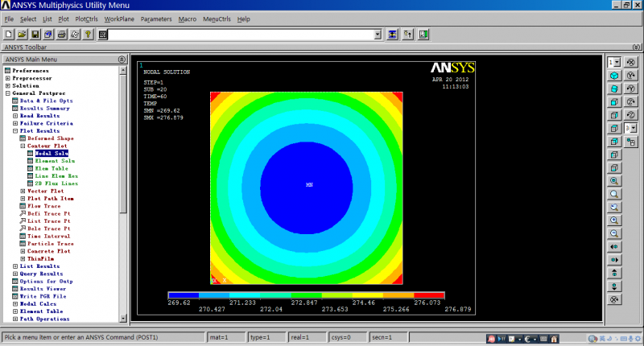Screen dimensions: 644x346
Task: Click the plain magnifier Zoom icon
Action: (x=614, y=194)
